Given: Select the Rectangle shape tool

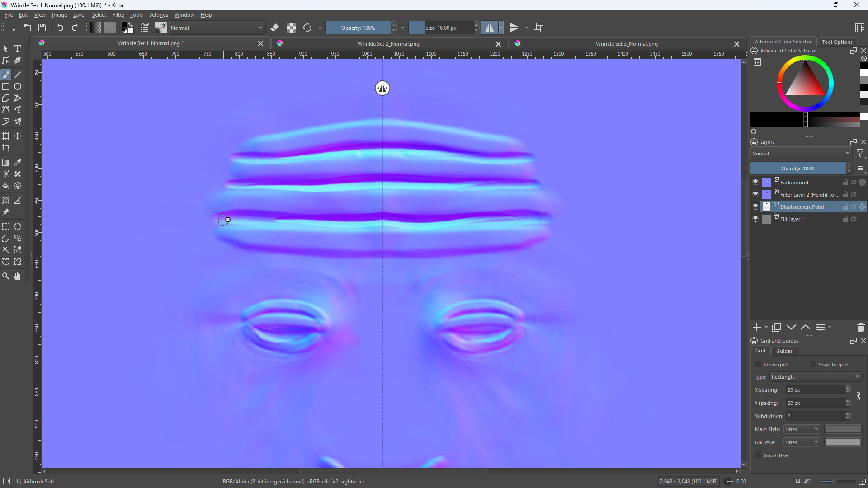Looking at the screenshot, I should point(6,86).
